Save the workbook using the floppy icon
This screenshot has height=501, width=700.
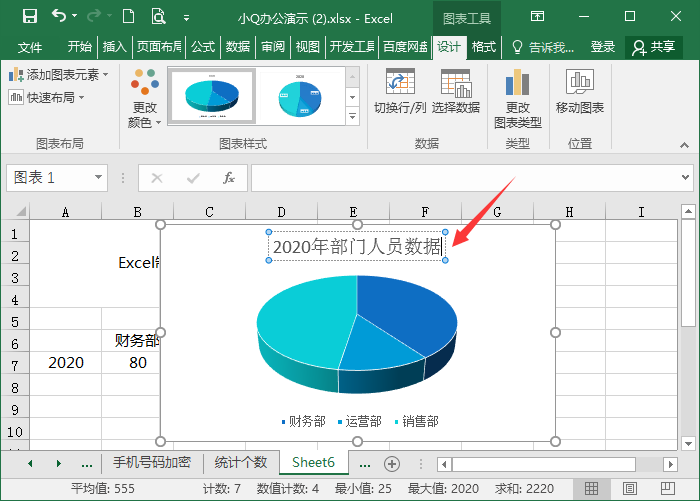coord(29,17)
